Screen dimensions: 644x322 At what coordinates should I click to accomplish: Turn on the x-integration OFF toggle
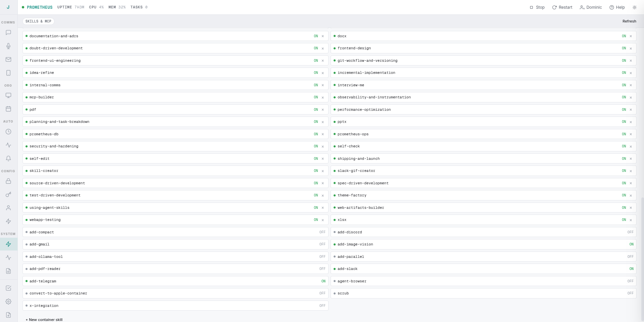pyautogui.click(x=322, y=306)
